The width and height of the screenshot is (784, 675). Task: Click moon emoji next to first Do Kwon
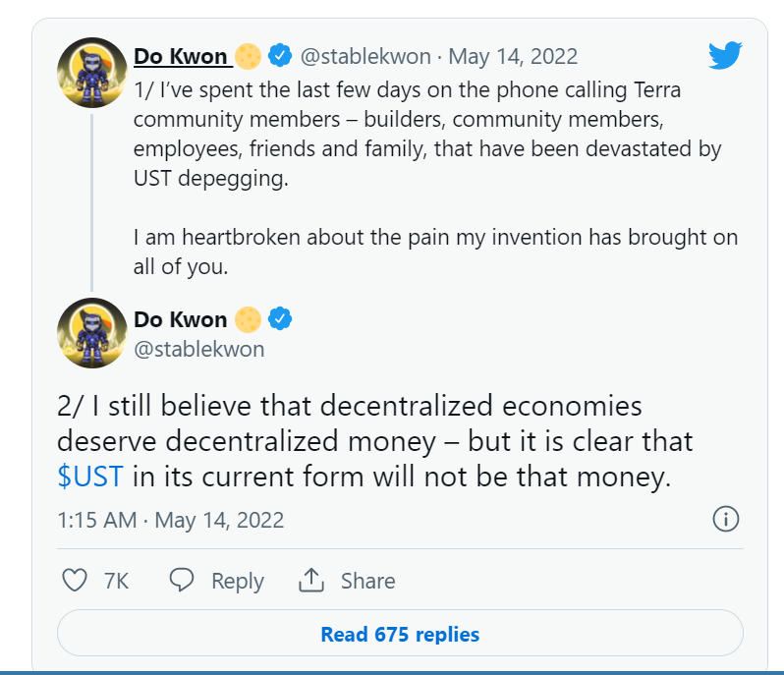pos(248,56)
